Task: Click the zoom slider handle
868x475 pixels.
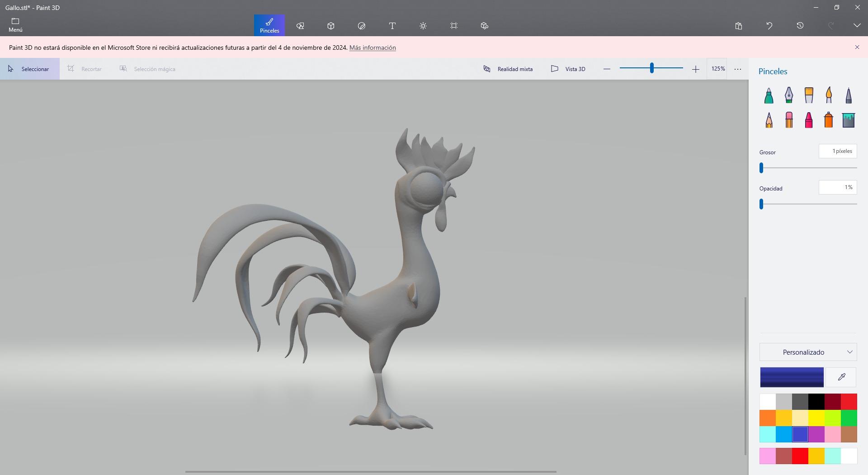Action: (x=651, y=68)
